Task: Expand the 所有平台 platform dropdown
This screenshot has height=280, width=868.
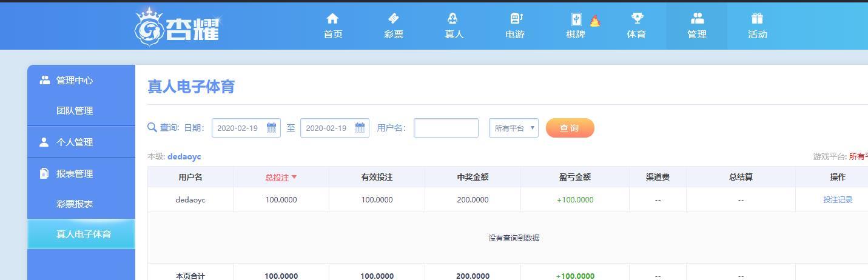Action: [513, 128]
